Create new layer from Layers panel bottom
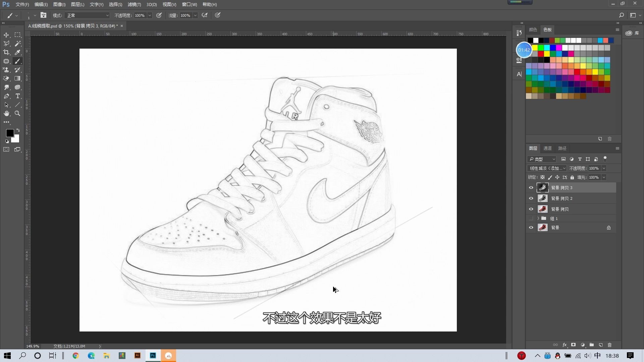Image resolution: width=644 pixels, height=362 pixels. (601, 345)
